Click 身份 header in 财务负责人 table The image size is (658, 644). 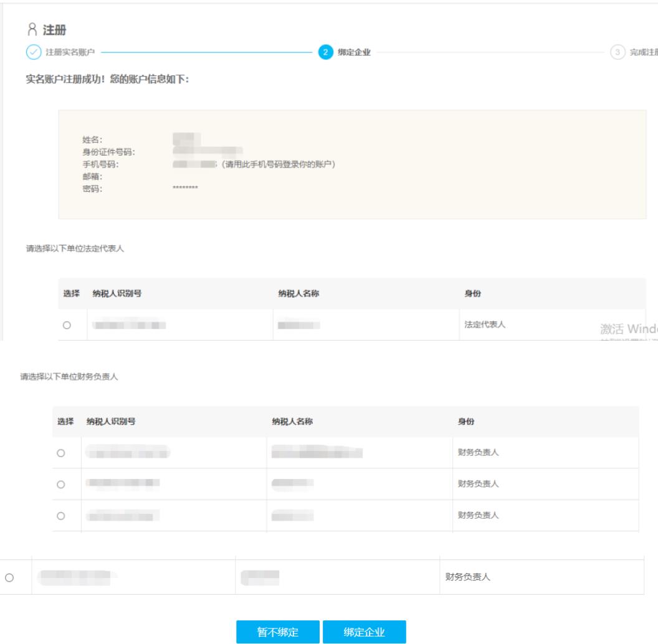coord(466,422)
